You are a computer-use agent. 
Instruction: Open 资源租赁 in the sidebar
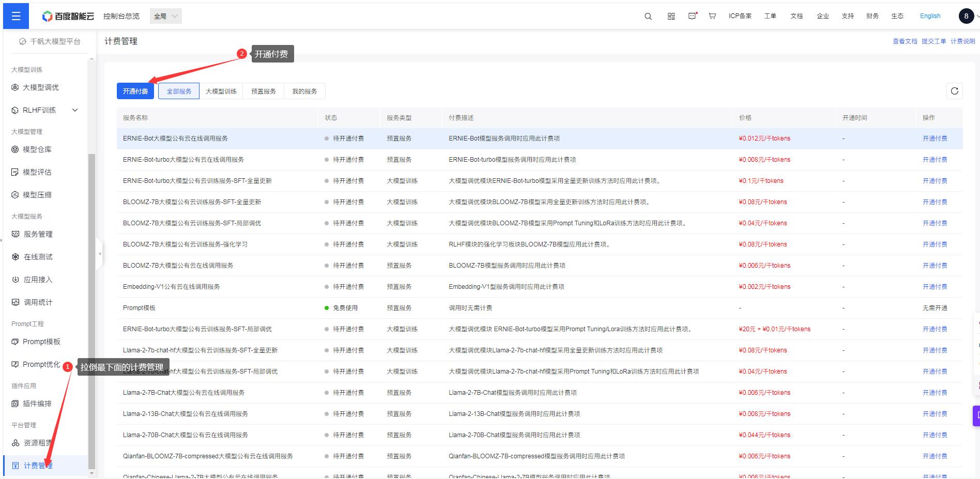tap(38, 443)
